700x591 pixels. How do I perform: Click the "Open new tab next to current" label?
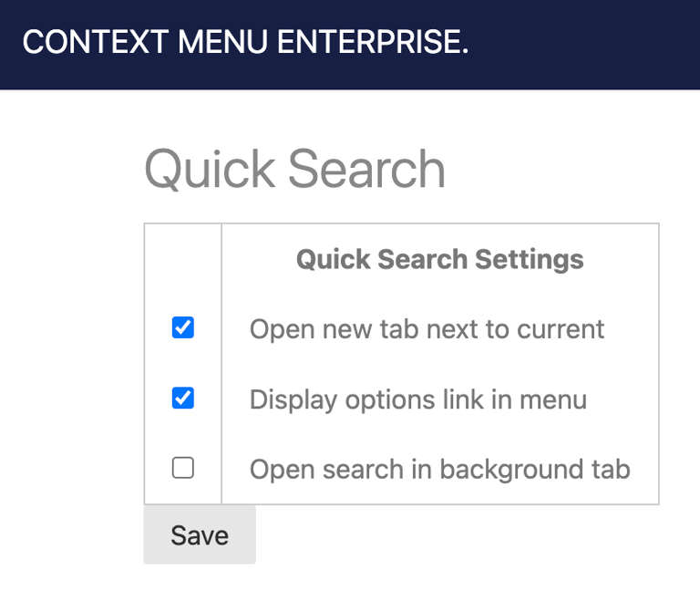pyautogui.click(x=427, y=328)
